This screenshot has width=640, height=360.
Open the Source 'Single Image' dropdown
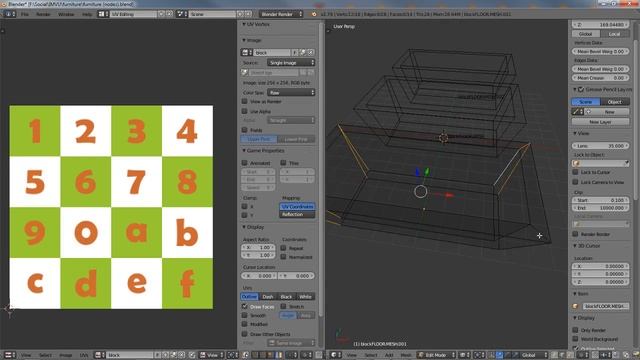291,63
